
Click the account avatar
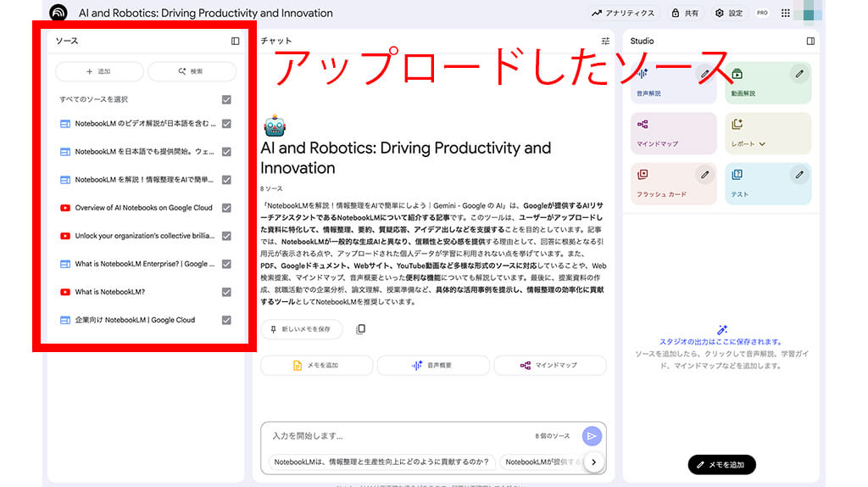tap(810, 12)
